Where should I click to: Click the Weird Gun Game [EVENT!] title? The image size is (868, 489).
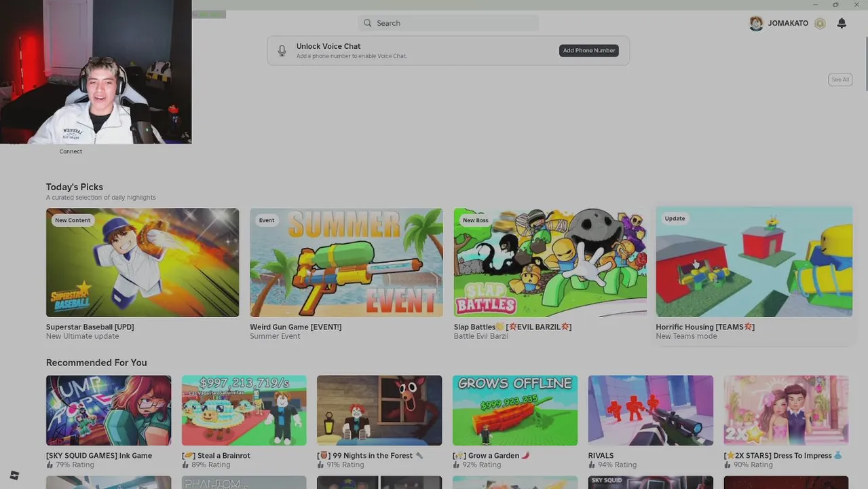(296, 327)
